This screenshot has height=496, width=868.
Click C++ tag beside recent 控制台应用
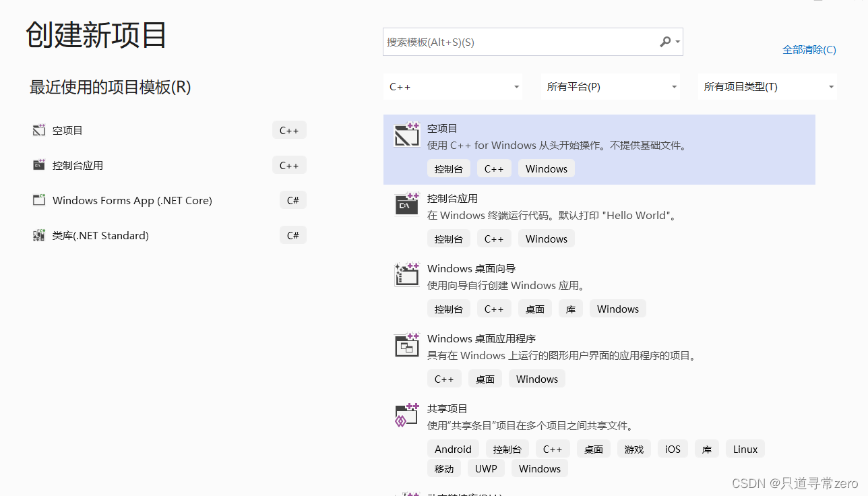(x=289, y=165)
